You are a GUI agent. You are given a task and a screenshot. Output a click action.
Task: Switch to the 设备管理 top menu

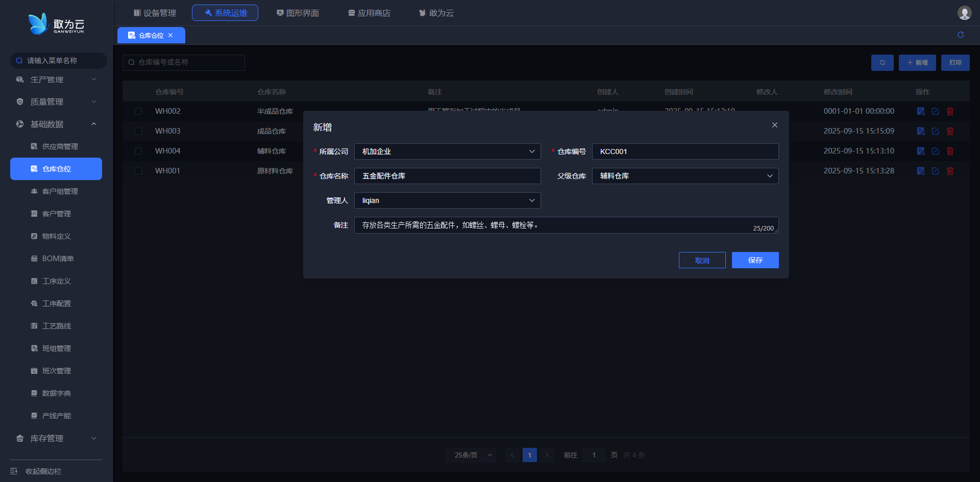pyautogui.click(x=155, y=13)
